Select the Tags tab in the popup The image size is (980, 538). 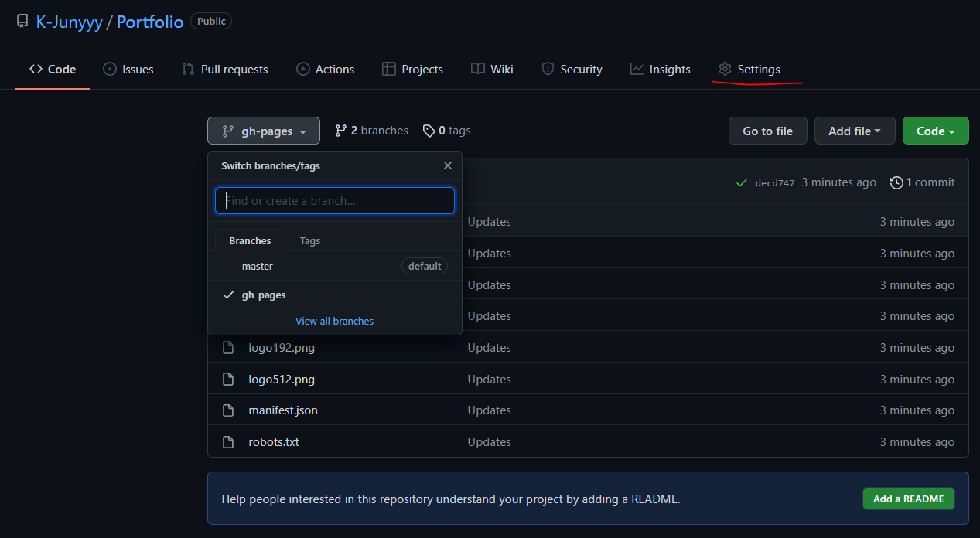pos(310,241)
